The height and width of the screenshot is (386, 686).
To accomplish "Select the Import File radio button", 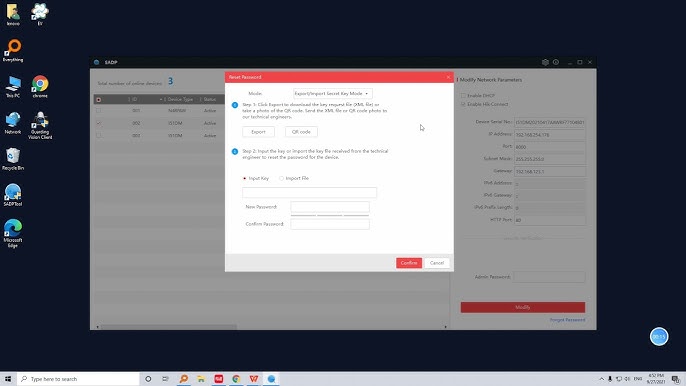I will (281, 179).
